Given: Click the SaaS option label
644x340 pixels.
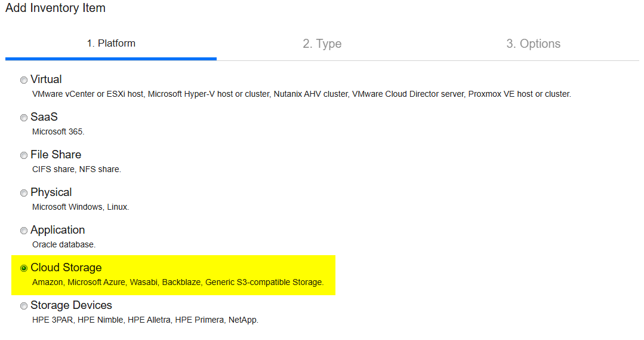Looking at the screenshot, I should click(44, 117).
